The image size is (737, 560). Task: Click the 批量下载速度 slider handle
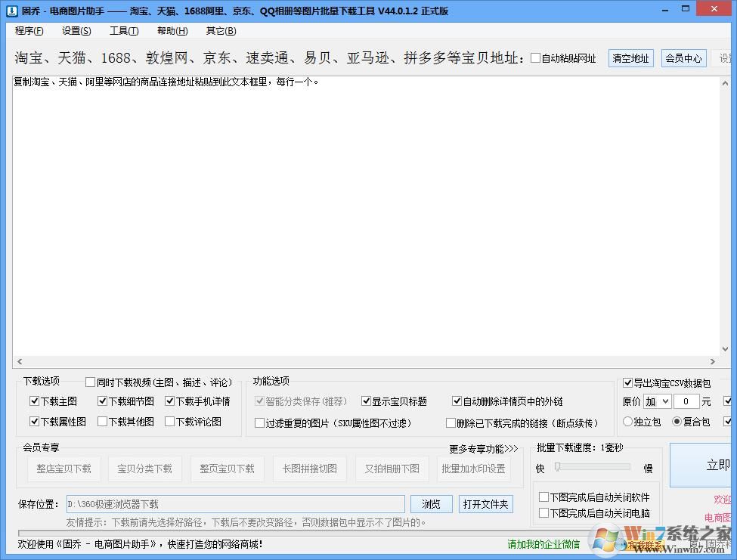tap(557, 468)
